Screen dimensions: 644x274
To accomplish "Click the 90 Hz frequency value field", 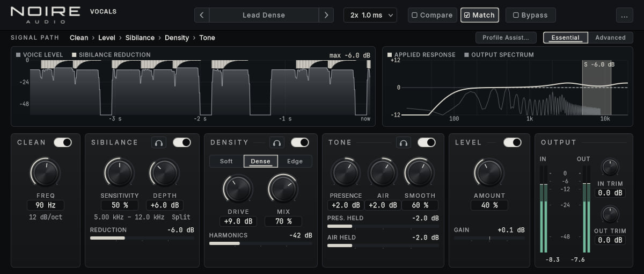I will point(46,205).
